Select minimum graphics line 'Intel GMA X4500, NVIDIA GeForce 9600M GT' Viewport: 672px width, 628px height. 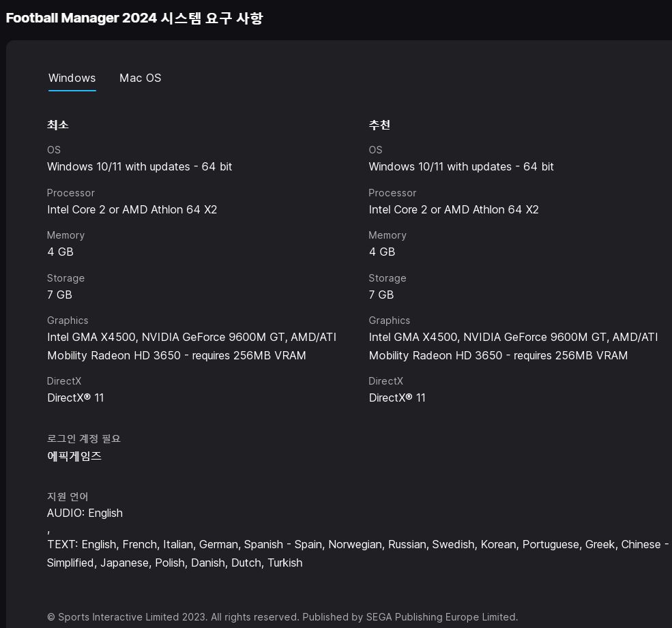click(192, 338)
